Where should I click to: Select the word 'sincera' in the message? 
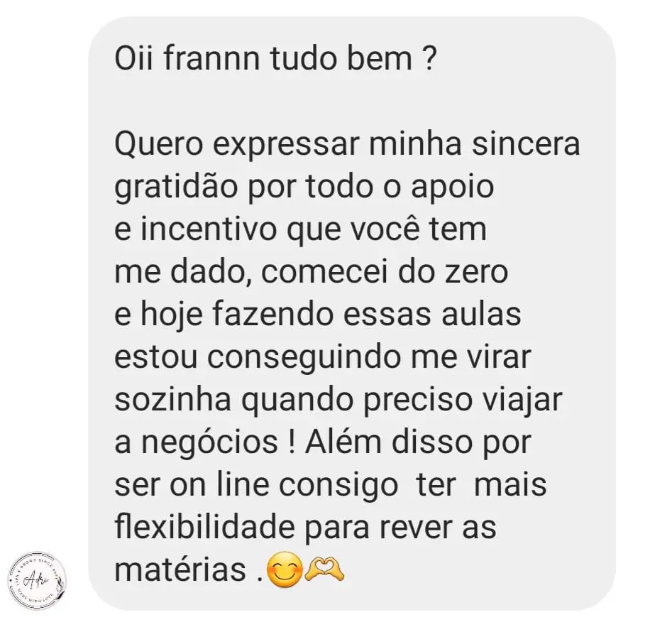(x=526, y=144)
